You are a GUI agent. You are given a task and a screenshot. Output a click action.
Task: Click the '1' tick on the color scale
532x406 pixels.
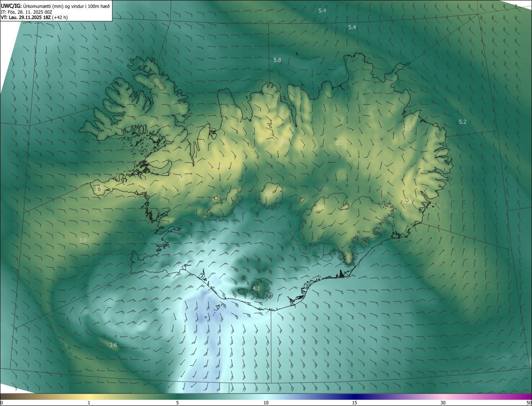89,403
